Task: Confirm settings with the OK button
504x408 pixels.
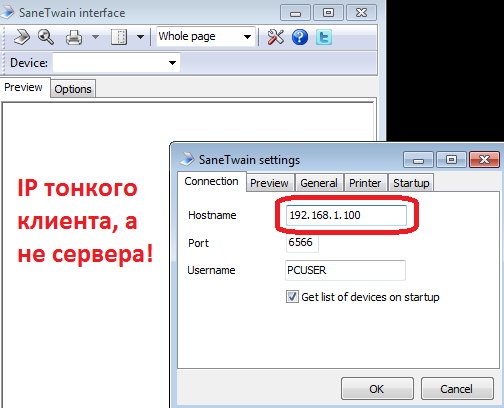Action: 377,389
